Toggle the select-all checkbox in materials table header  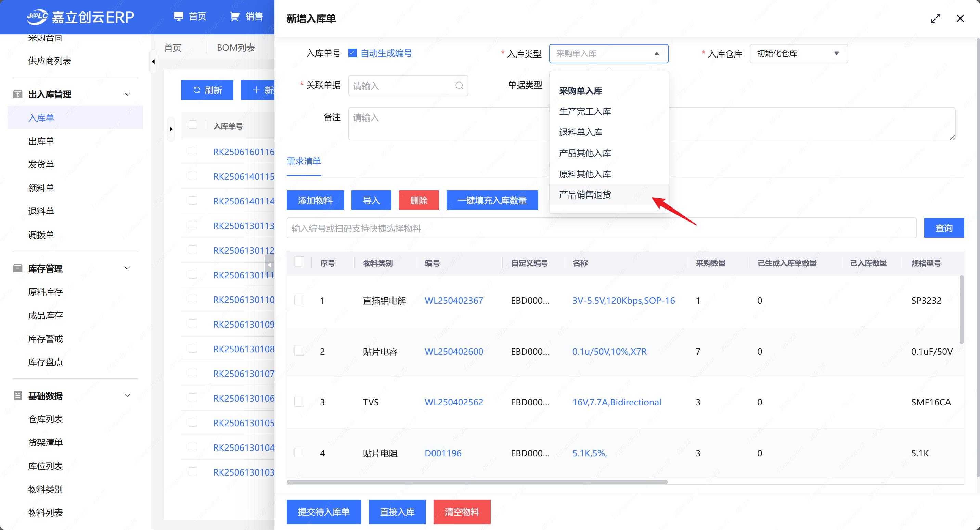[x=299, y=262]
